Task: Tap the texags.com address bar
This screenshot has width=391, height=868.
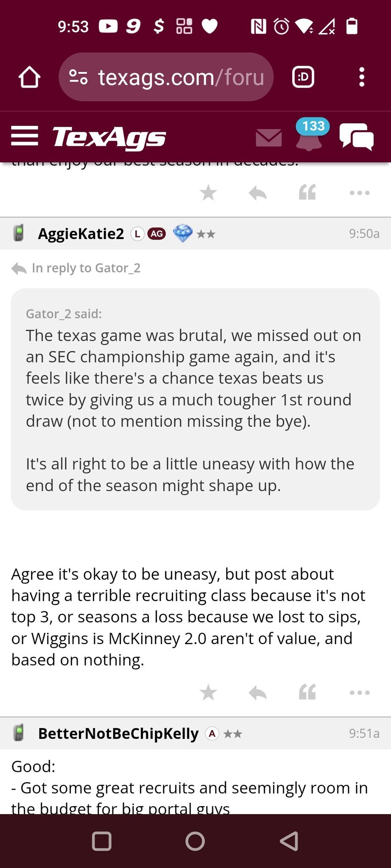Action: tap(180, 77)
